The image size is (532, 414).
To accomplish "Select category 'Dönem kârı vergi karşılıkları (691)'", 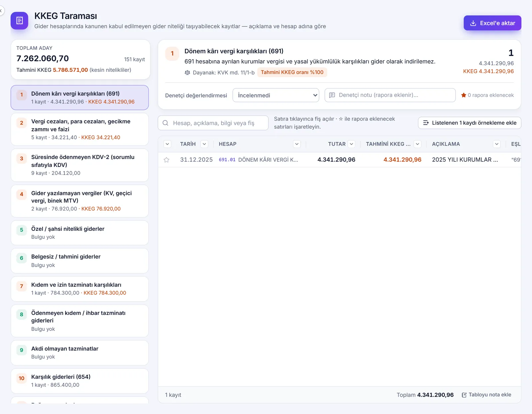I will [x=80, y=97].
